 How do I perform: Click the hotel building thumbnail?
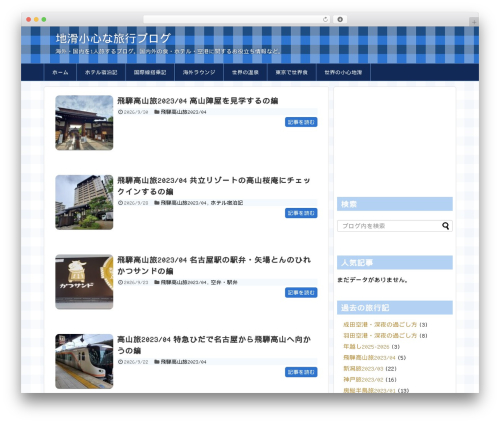84,202
